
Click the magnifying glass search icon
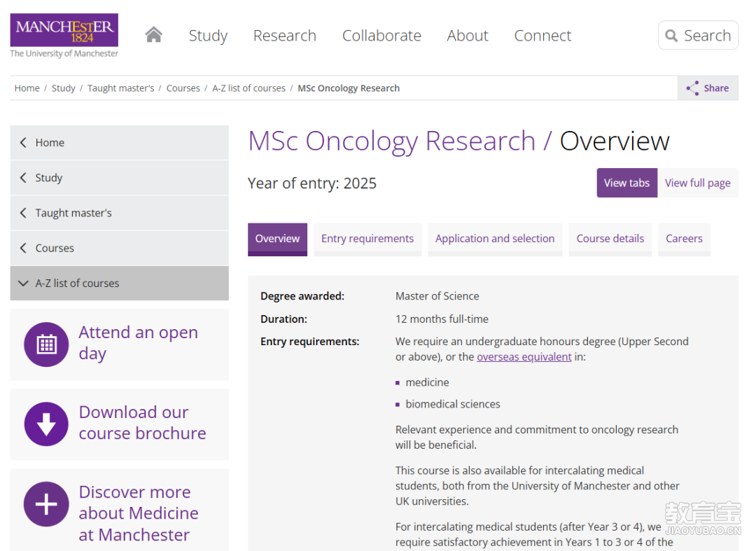point(671,36)
